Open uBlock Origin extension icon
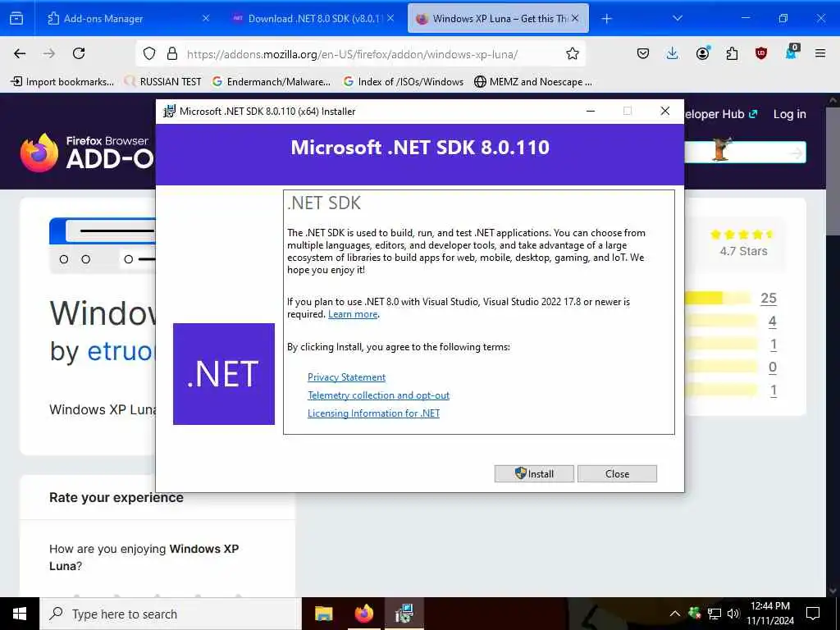 coord(761,53)
